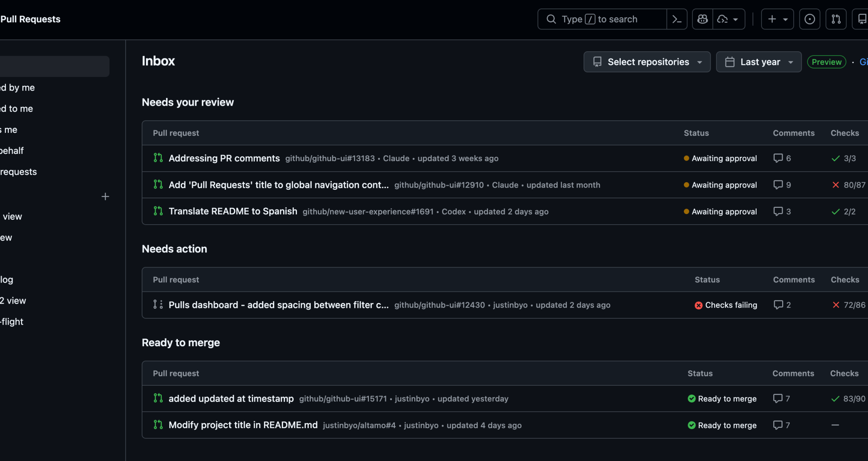Click 'github/github-ui#13183' repository reference
The height and width of the screenshot is (461, 868).
coord(330,158)
